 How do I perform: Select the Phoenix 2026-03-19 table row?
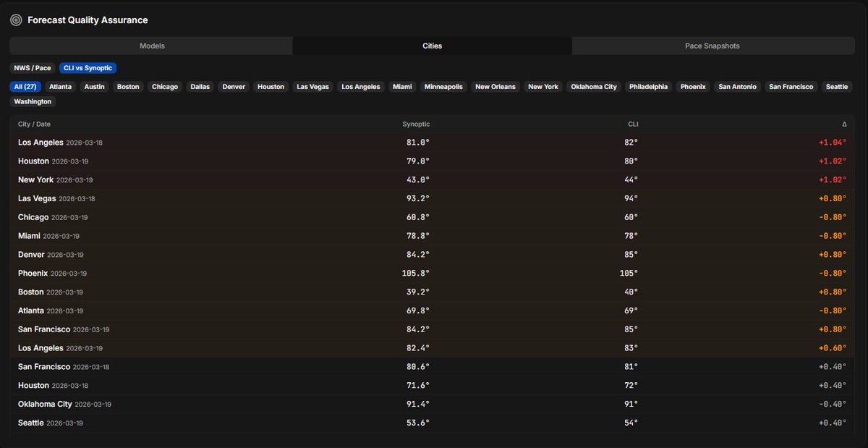(434, 273)
